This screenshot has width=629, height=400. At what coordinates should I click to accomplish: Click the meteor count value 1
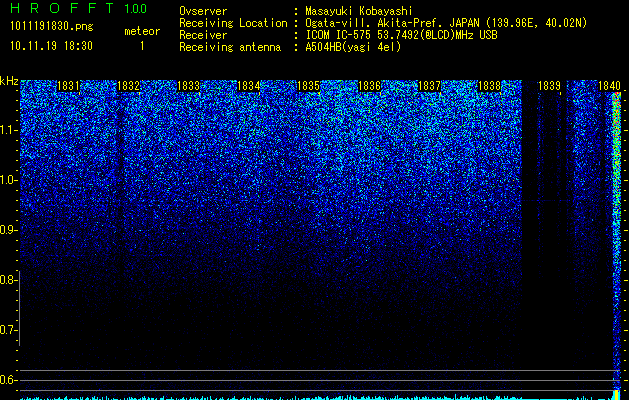[142, 46]
